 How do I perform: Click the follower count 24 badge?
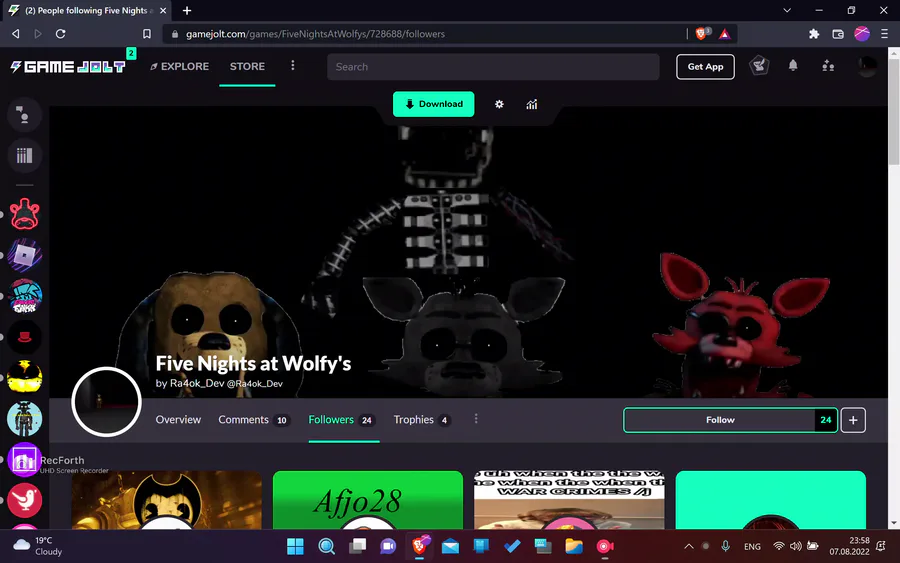(x=826, y=420)
